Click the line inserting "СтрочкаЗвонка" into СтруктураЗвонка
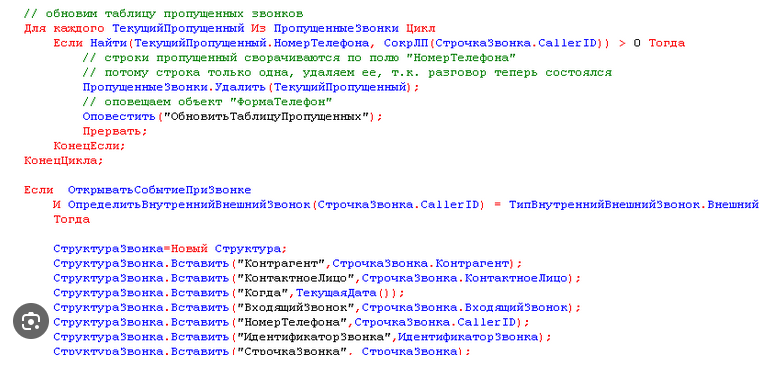Viewport: 759px width, 365px height. (262, 351)
